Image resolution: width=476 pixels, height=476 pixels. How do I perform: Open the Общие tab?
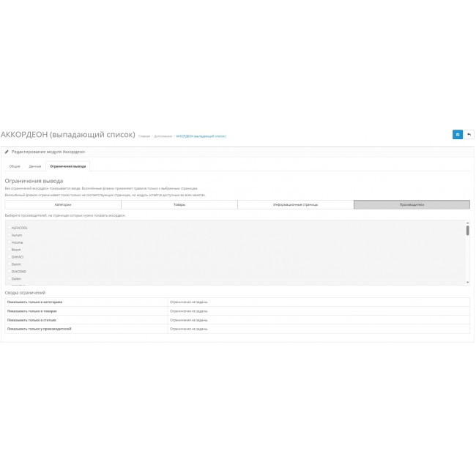point(15,166)
